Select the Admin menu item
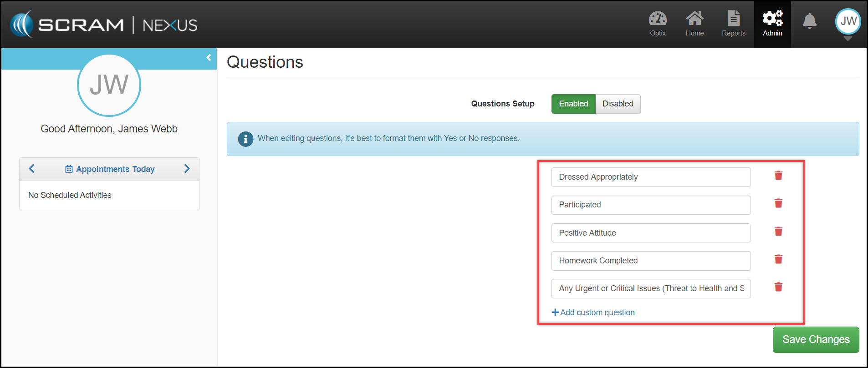 point(772,24)
